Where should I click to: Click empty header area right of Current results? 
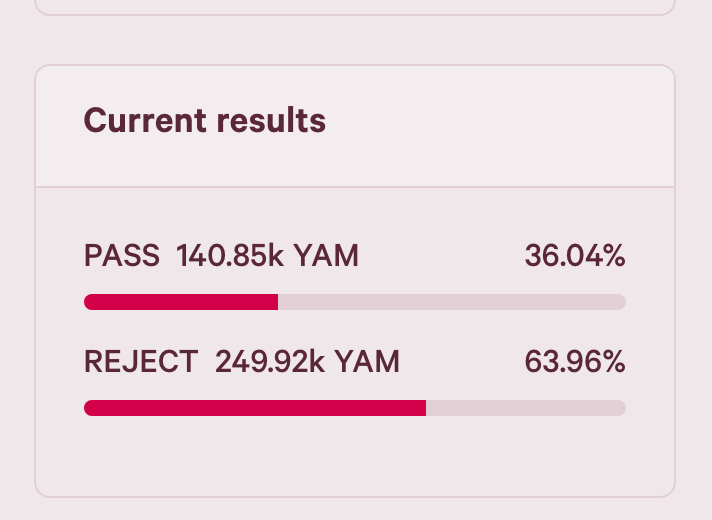click(x=499, y=122)
